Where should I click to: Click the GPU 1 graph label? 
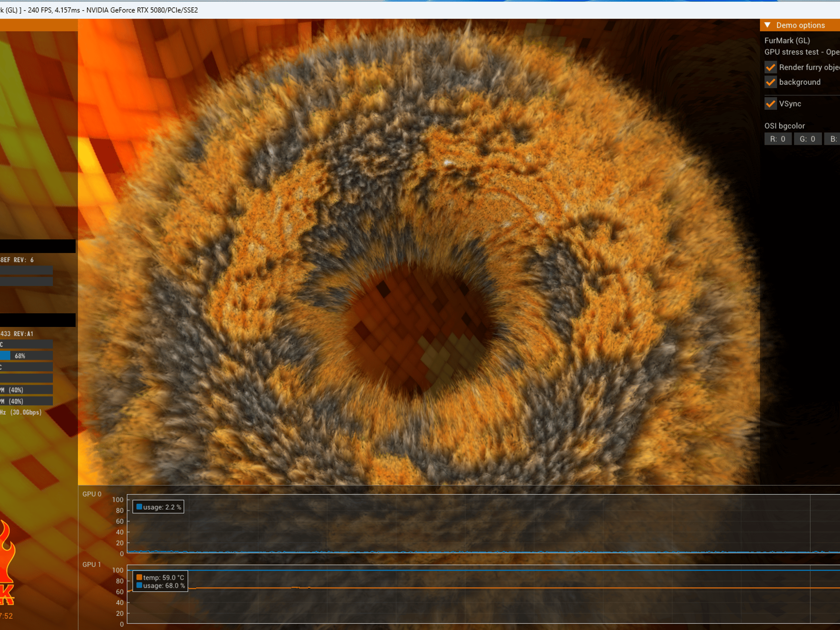tap(91, 564)
